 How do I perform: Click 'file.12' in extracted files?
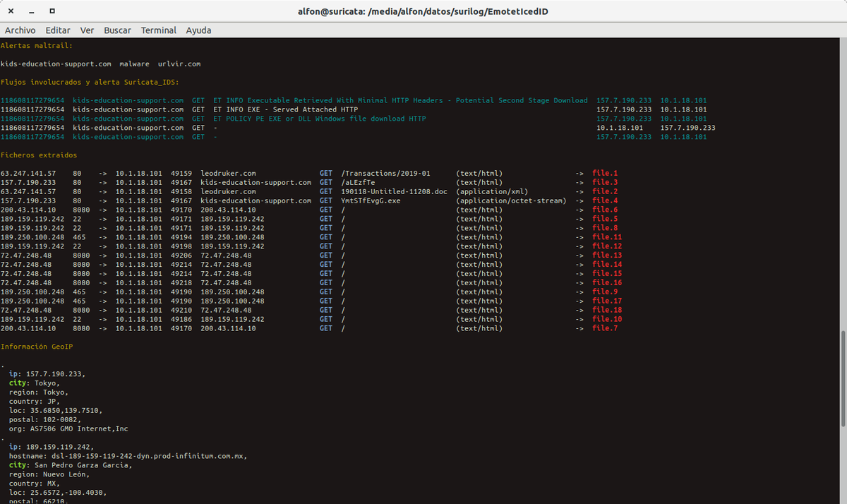click(x=607, y=246)
